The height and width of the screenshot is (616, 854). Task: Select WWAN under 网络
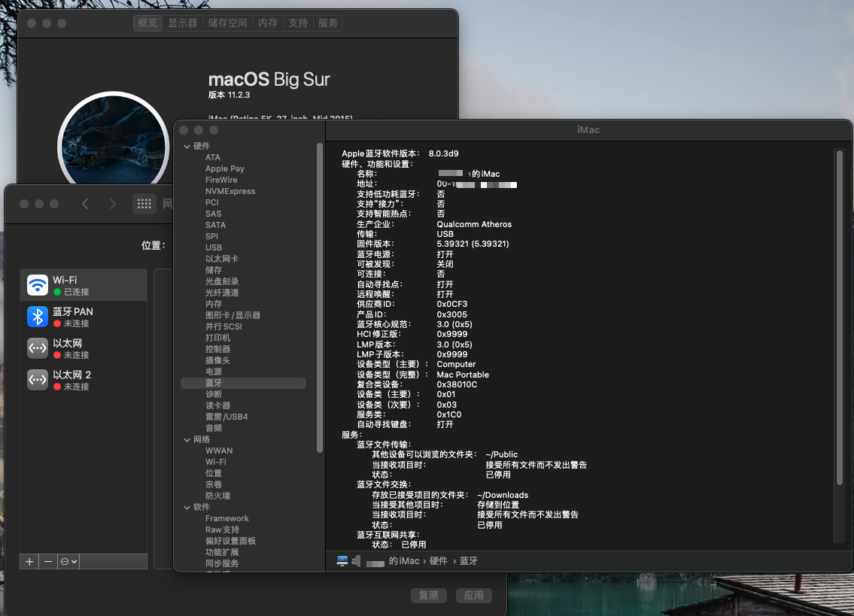point(219,451)
